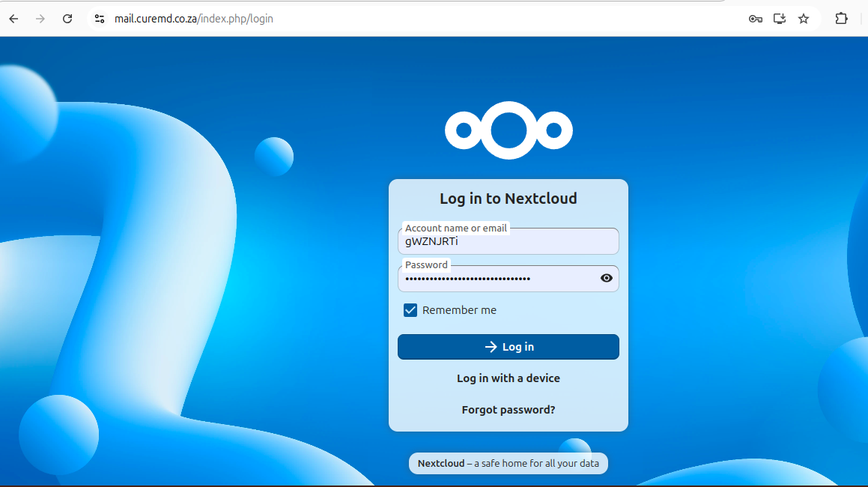Click the Log in to Nextcloud heading
Image resolution: width=868 pixels, height=487 pixels.
509,199
